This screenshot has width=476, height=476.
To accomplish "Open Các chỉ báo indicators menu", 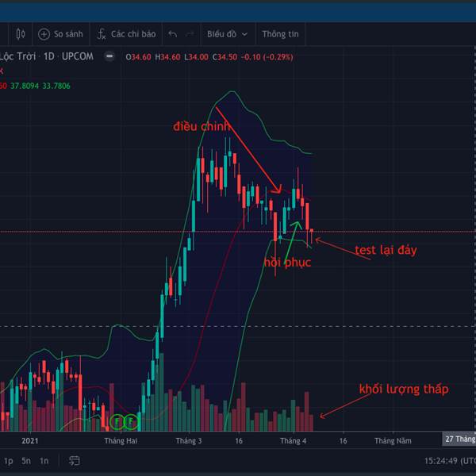I will 126,34.
